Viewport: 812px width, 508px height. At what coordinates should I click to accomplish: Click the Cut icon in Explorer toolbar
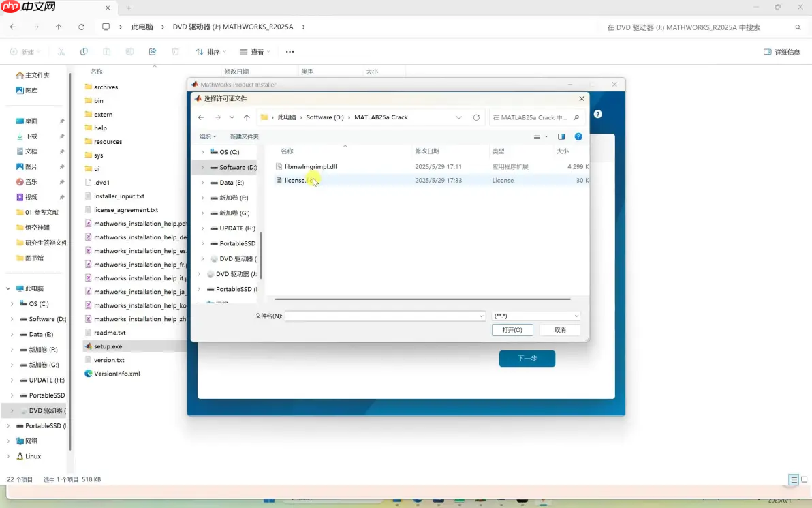tap(60, 51)
